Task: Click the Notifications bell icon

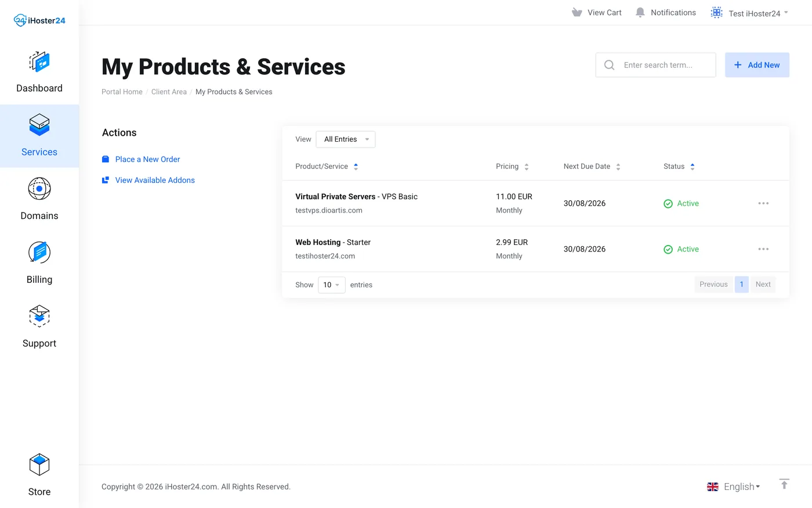Action: point(640,12)
